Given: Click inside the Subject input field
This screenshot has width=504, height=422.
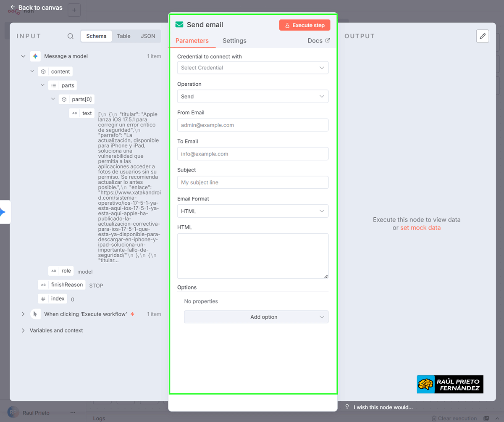Looking at the screenshot, I should click(252, 182).
